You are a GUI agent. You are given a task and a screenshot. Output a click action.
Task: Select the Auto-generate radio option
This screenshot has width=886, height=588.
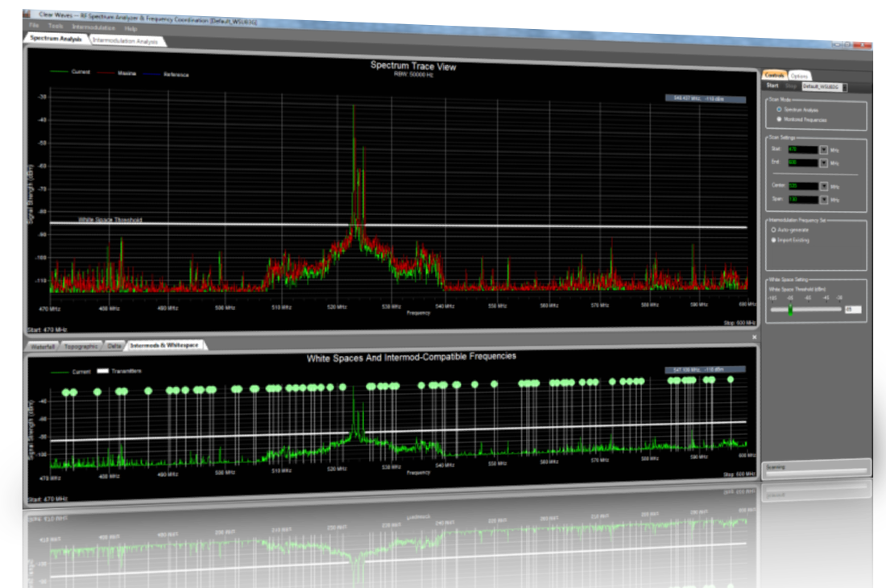pyautogui.click(x=773, y=230)
